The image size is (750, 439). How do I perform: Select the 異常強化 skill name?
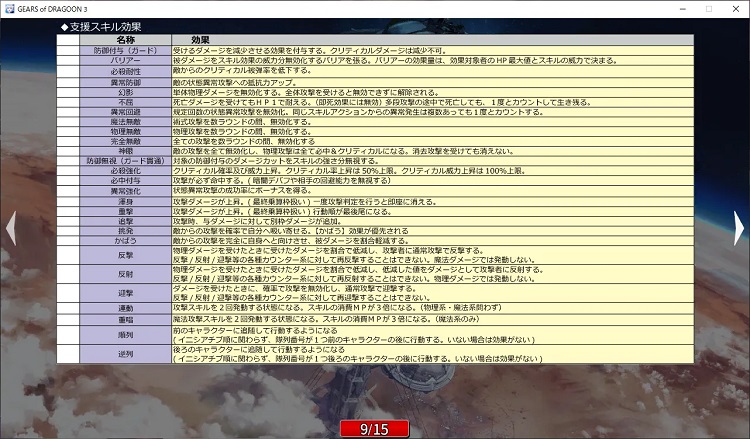[125, 191]
